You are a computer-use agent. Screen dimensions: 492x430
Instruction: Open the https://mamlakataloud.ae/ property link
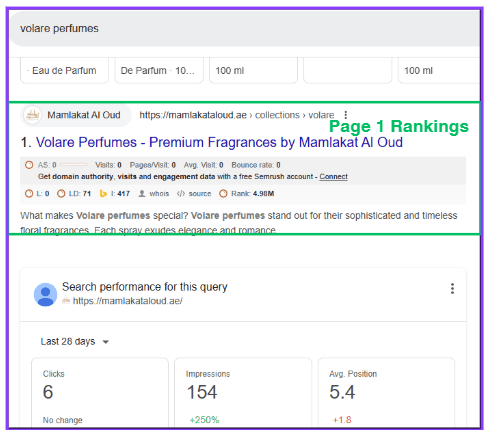click(x=128, y=301)
